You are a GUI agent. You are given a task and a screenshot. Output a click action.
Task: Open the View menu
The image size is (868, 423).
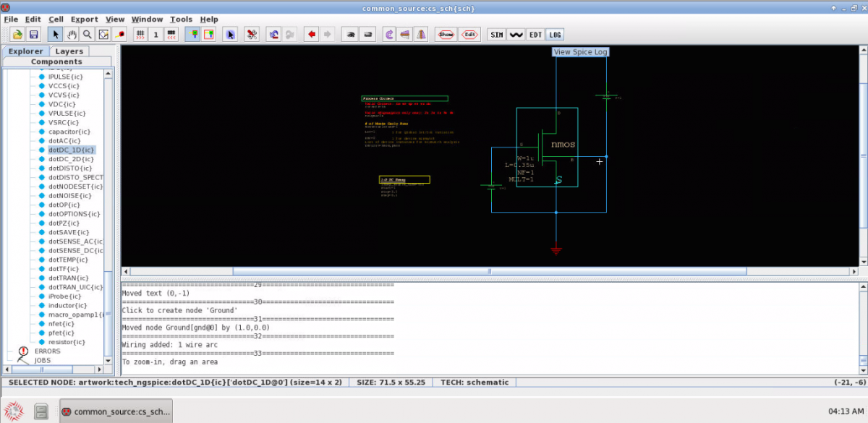tap(115, 20)
